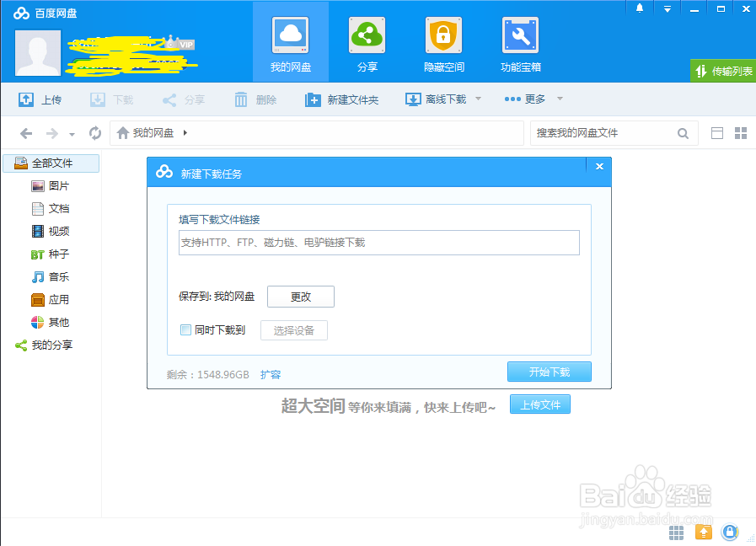This screenshot has width=756, height=546.
Task: Select 其他 category in the sidebar
Action: pyautogui.click(x=50, y=322)
